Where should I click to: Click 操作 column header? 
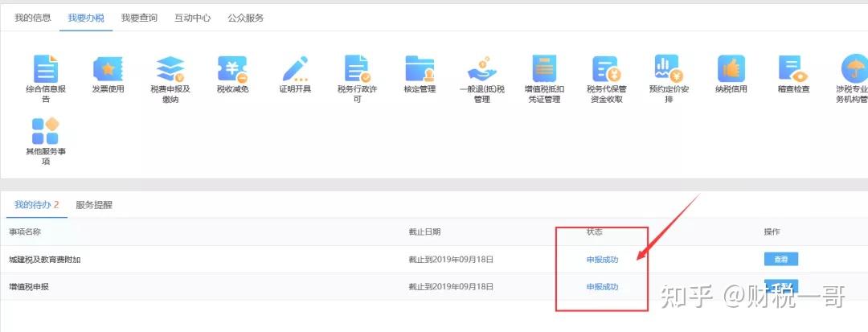click(x=772, y=232)
